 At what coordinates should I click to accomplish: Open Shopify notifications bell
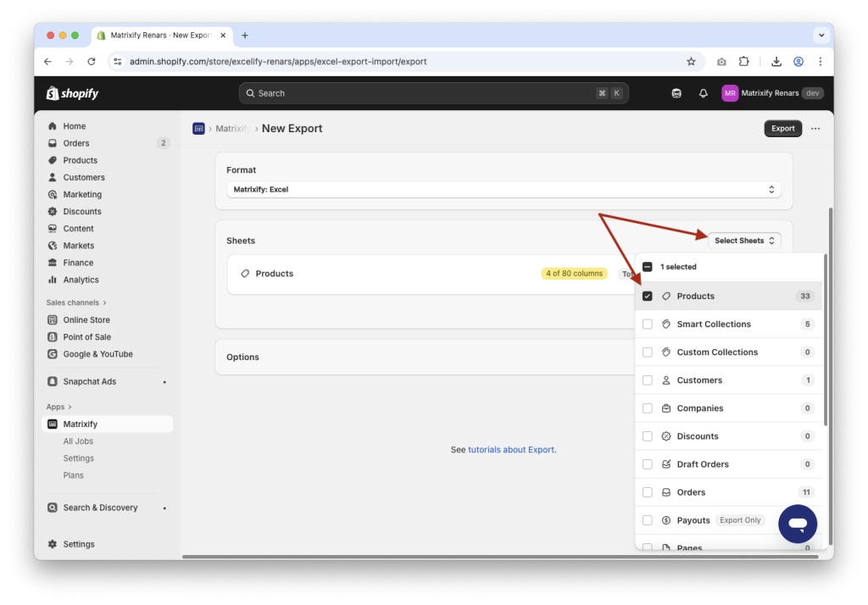click(703, 93)
